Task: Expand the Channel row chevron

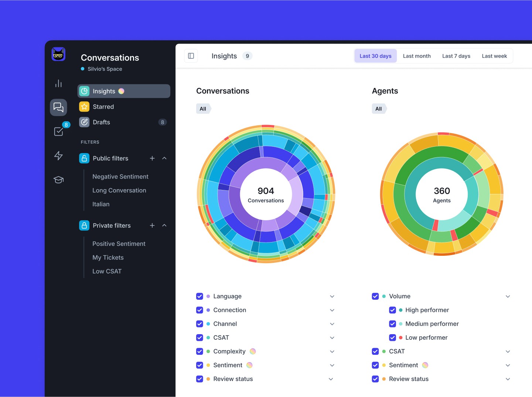Action: (332, 324)
